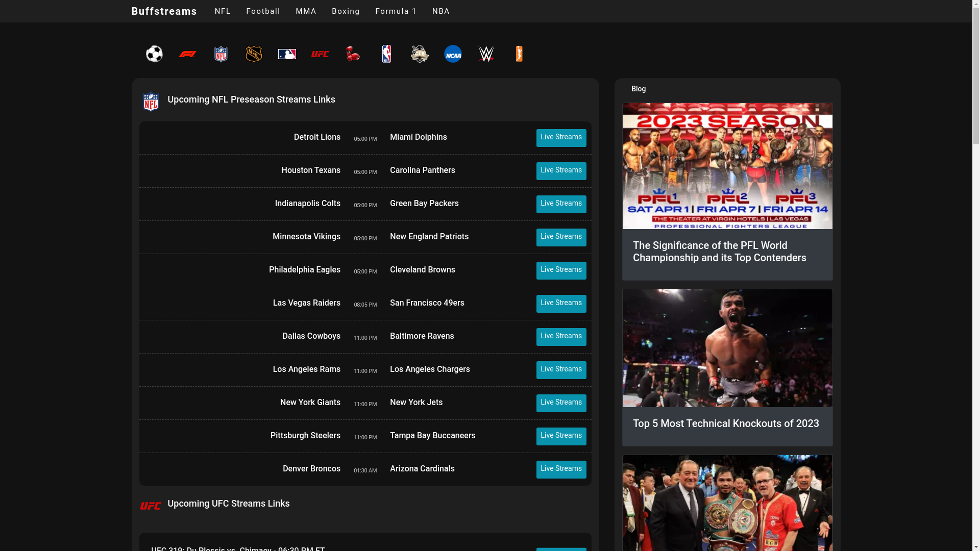
Task: Click the Houston Texans team name
Action: point(311,170)
